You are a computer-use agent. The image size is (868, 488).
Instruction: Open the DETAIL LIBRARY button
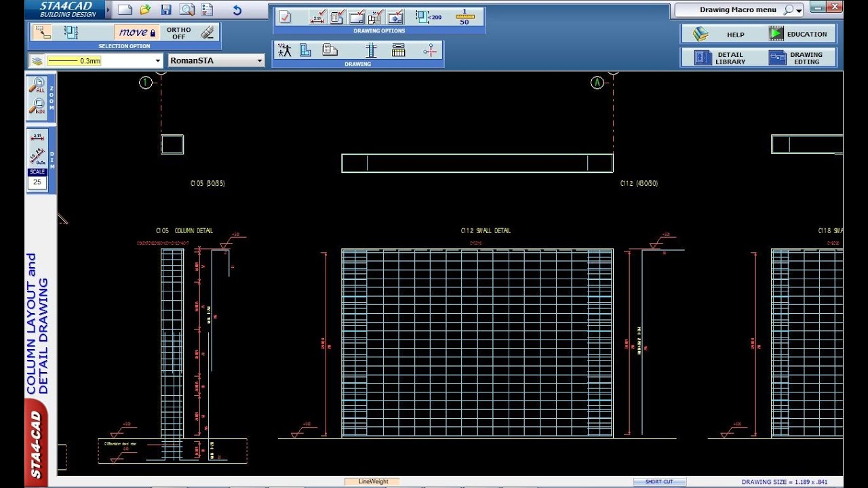point(722,58)
